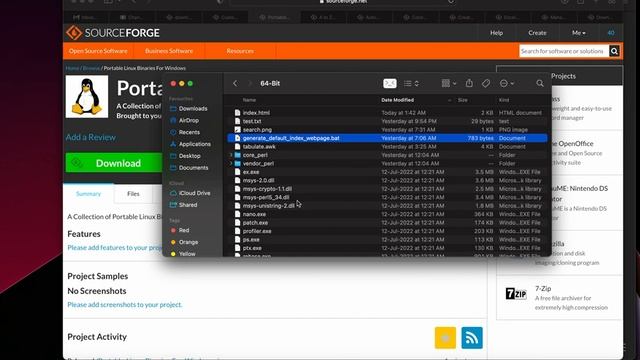
Task: Click the terminal icon in Finder toolbar
Action: click(x=390, y=83)
